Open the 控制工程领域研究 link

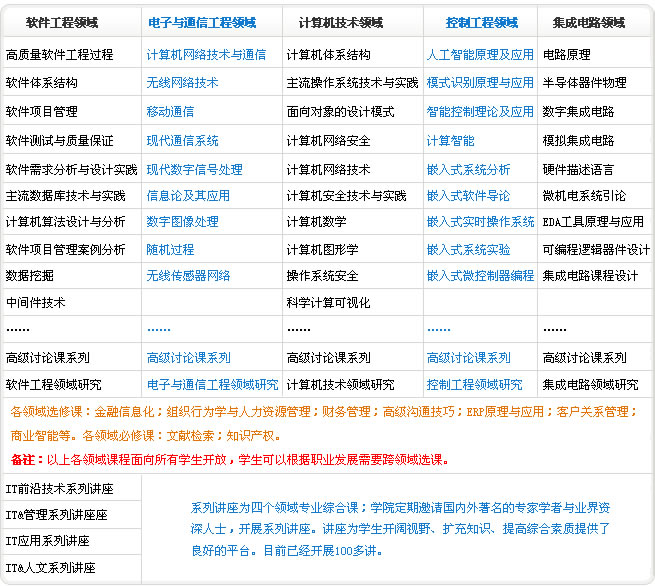474,385
